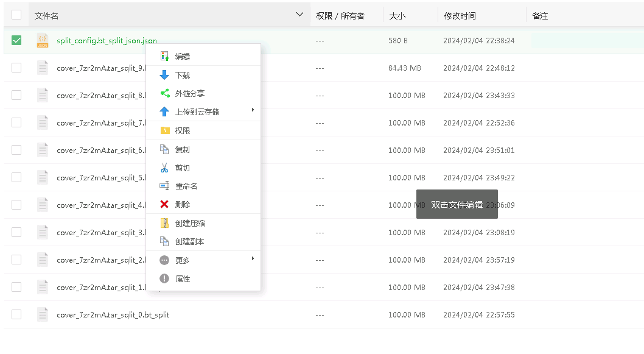Click the yellow permissions folder icon
The width and height of the screenshot is (644, 354).
click(x=165, y=130)
